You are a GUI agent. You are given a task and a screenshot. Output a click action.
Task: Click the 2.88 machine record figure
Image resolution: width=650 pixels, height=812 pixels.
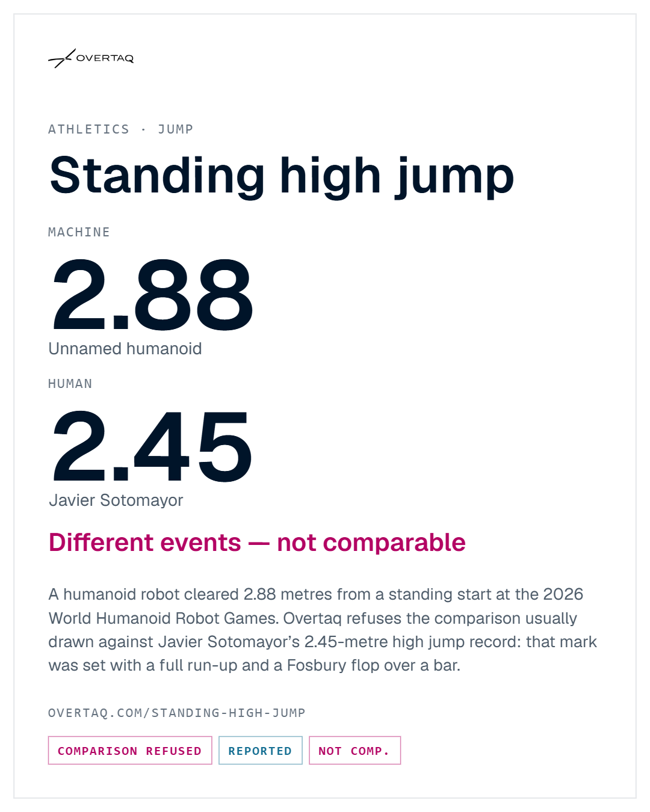click(x=152, y=294)
